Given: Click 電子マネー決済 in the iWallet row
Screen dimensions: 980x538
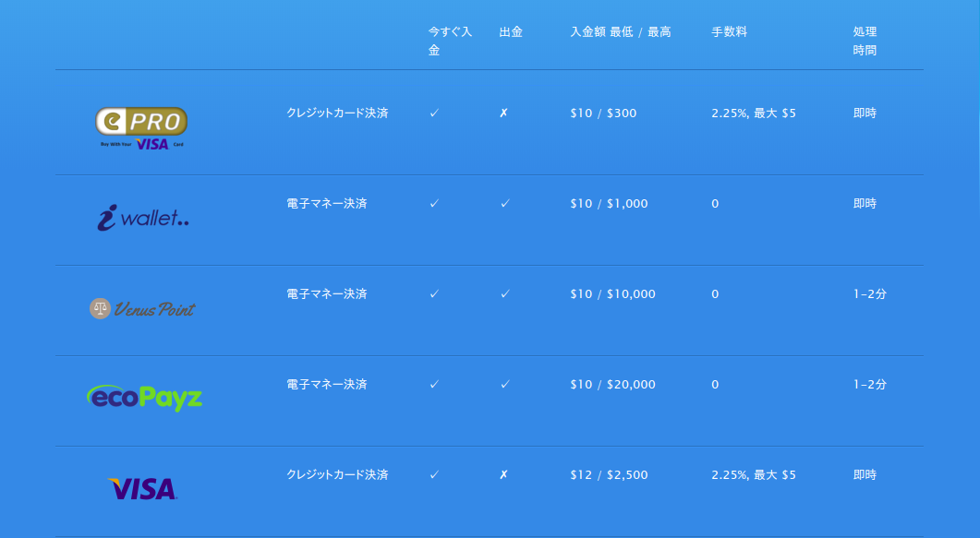Looking at the screenshot, I should coord(327,203).
